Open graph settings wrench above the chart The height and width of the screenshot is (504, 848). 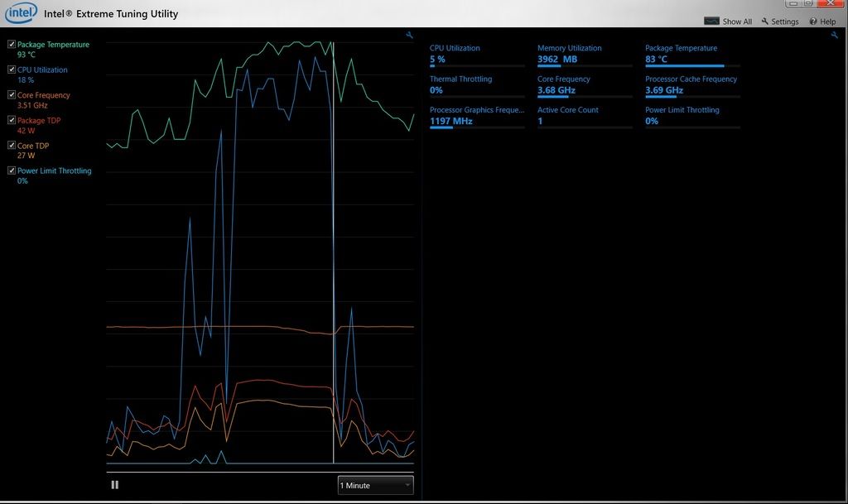pos(409,35)
